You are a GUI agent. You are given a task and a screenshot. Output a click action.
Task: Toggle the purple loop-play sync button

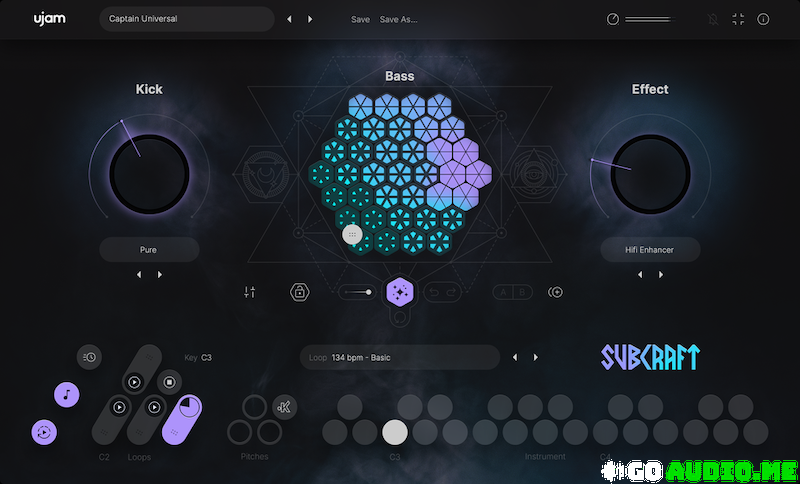pyautogui.click(x=44, y=432)
